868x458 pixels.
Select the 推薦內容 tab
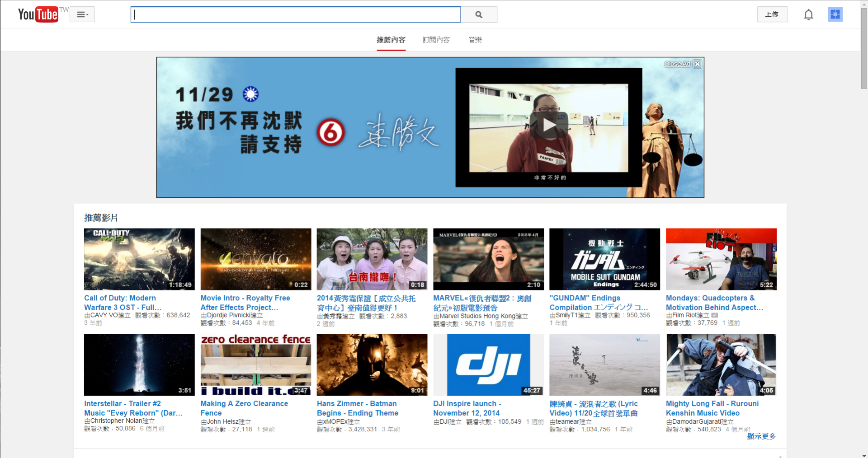pyautogui.click(x=391, y=40)
